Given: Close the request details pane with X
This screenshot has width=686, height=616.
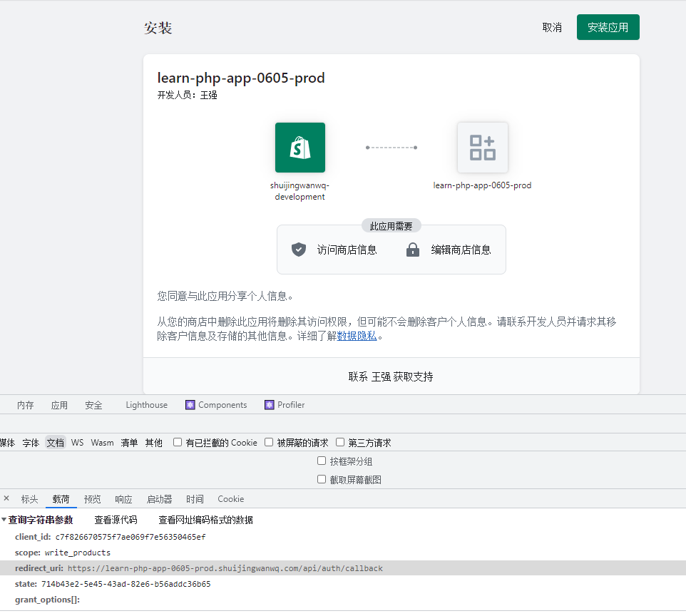Looking at the screenshot, I should [x=6, y=499].
